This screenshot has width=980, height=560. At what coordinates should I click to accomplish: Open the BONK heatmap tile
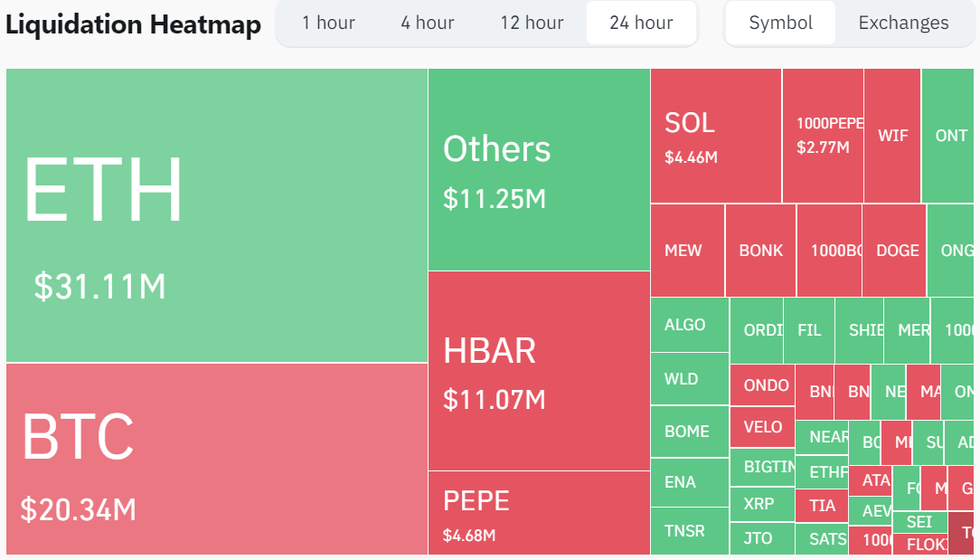(x=760, y=251)
